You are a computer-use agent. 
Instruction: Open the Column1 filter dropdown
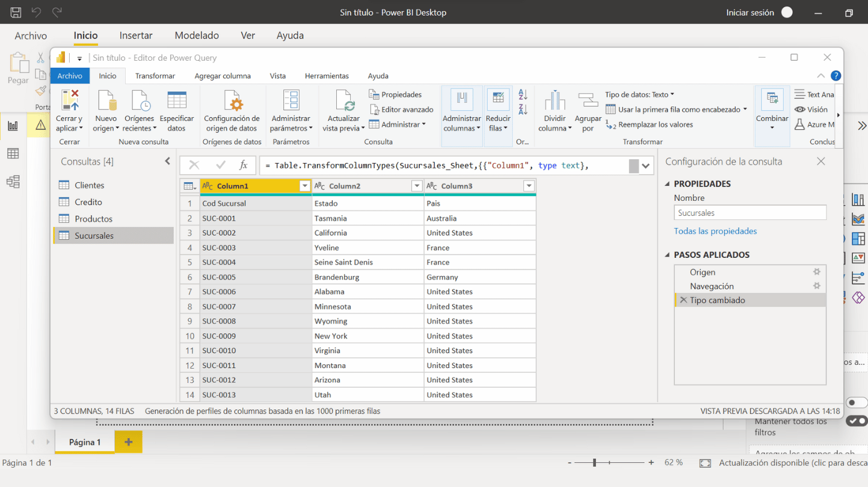point(304,186)
